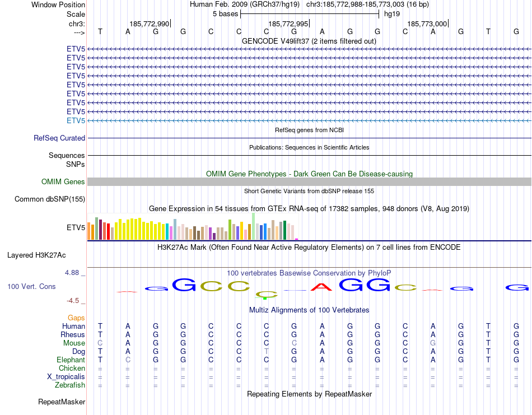Click the orange Gaps label
Viewport: 532px width, 415px height.
point(76,318)
